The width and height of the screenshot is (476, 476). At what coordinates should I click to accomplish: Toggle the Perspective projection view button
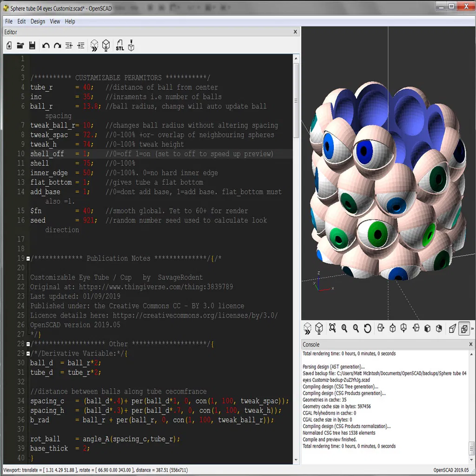tap(452, 328)
